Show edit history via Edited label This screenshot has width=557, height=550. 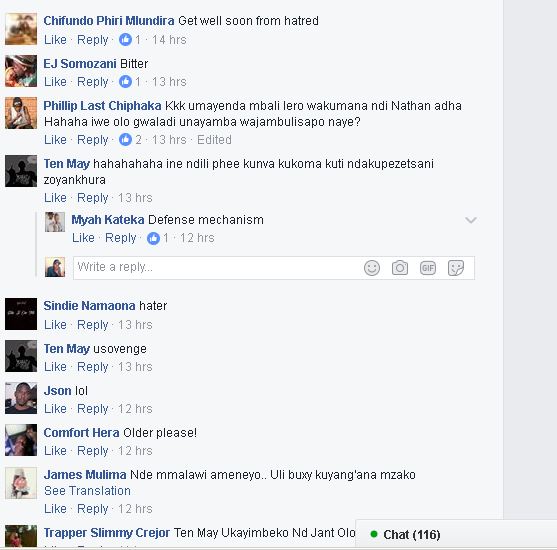214,140
